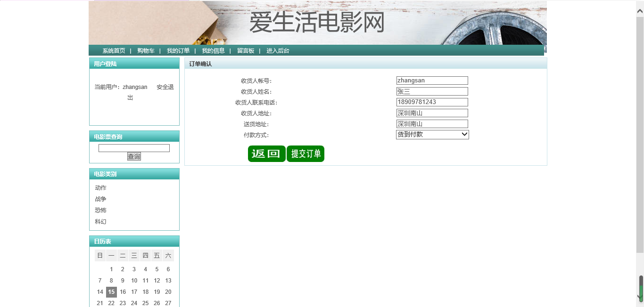Viewport: 644px width, 307px height.
Task: Click the 爱生活电影网 site title banner
Action: (317, 23)
